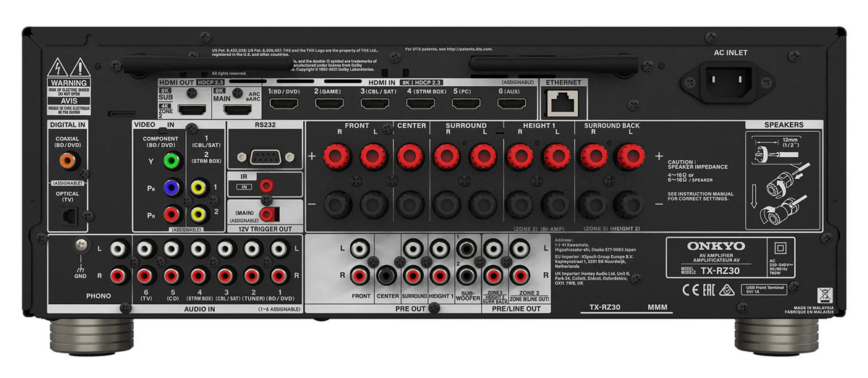
Task: Click the PHONO L white jack
Action: click(x=120, y=249)
